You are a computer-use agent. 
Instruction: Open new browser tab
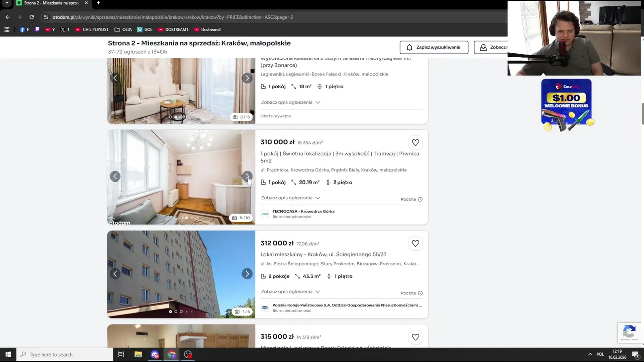point(98,3)
